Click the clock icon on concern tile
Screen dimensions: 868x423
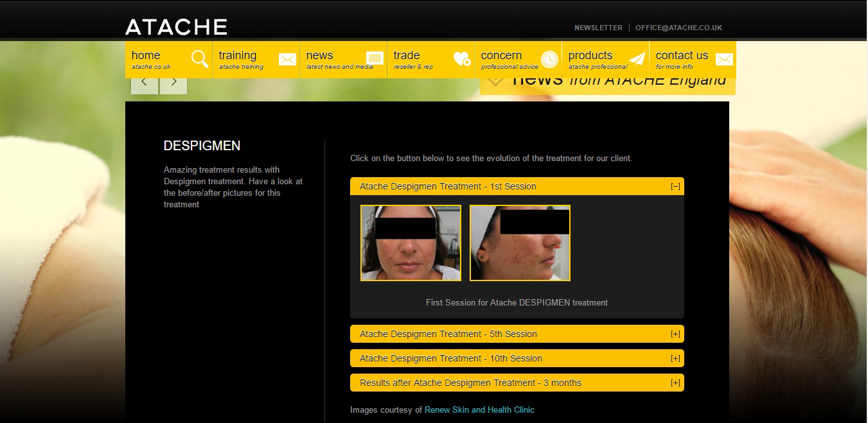549,59
